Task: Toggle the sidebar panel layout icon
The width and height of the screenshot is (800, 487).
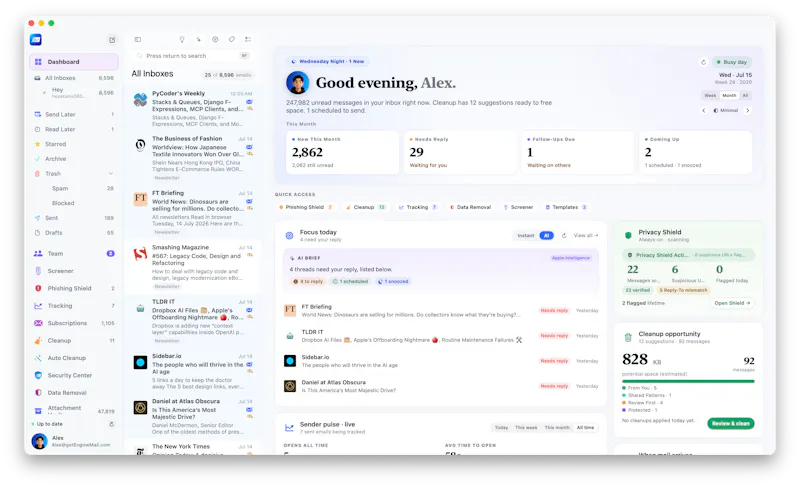Action: point(138,39)
